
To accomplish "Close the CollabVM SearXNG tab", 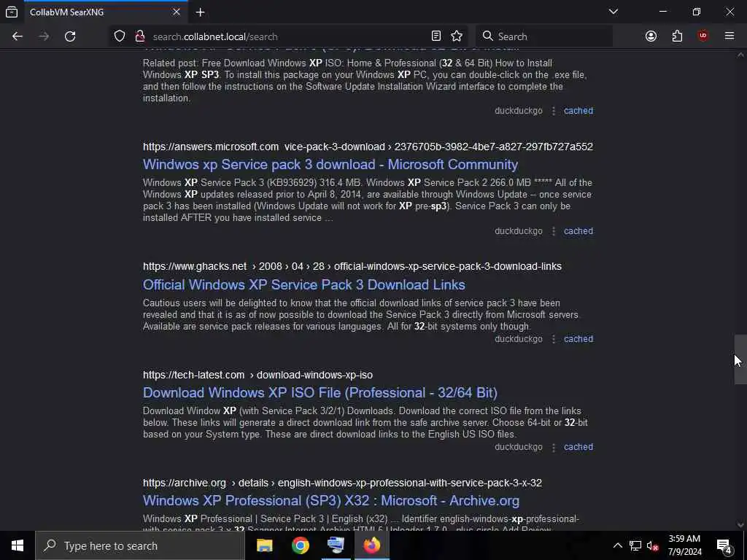I will (177, 12).
